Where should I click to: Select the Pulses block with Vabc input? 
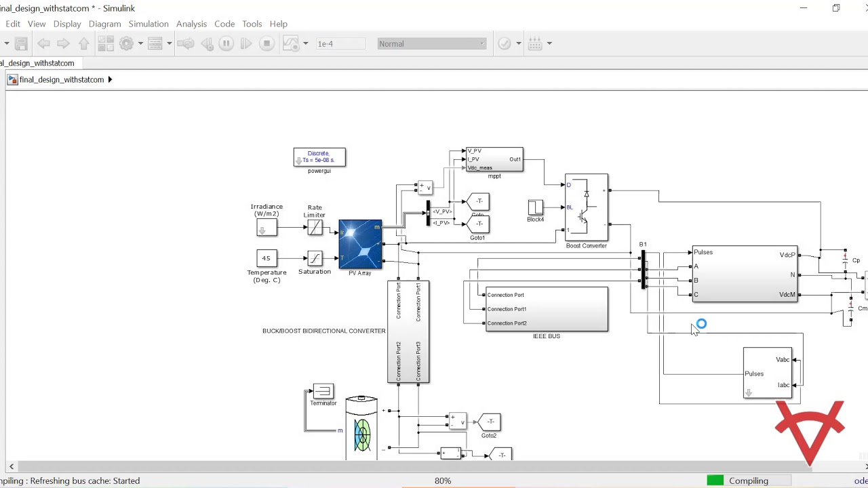(768, 373)
